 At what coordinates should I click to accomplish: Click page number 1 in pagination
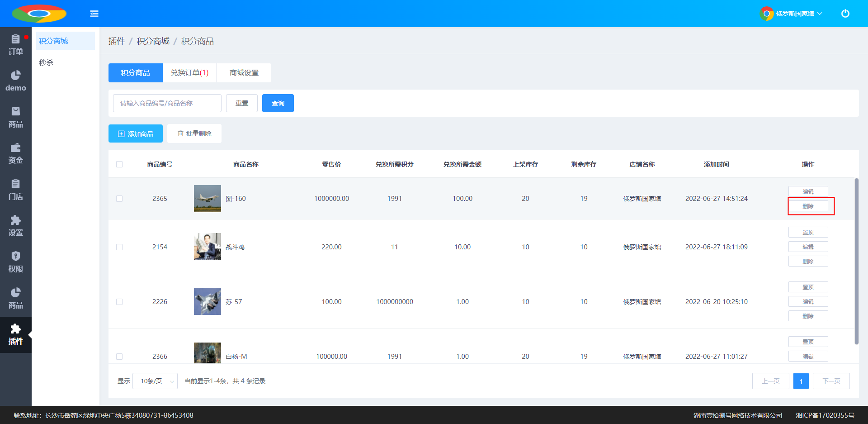coord(801,381)
